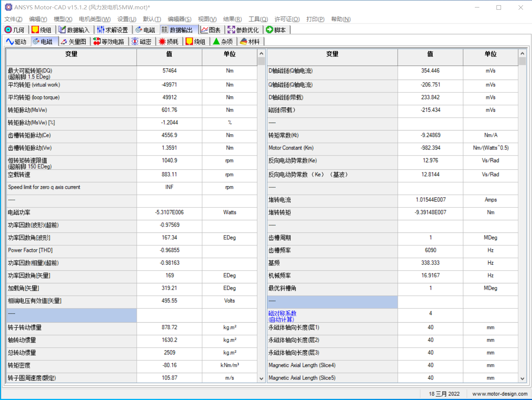Open the 几何 geometry tab icon
The height and width of the screenshot is (400, 532).
pyautogui.click(x=8, y=30)
